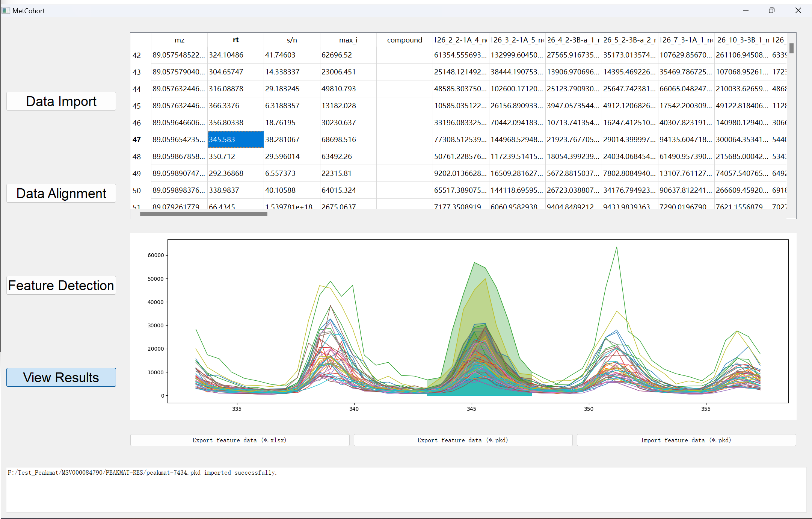Viewport: 812px width, 519px height.
Task: Click rt cell 324.10486
Action: (235, 55)
